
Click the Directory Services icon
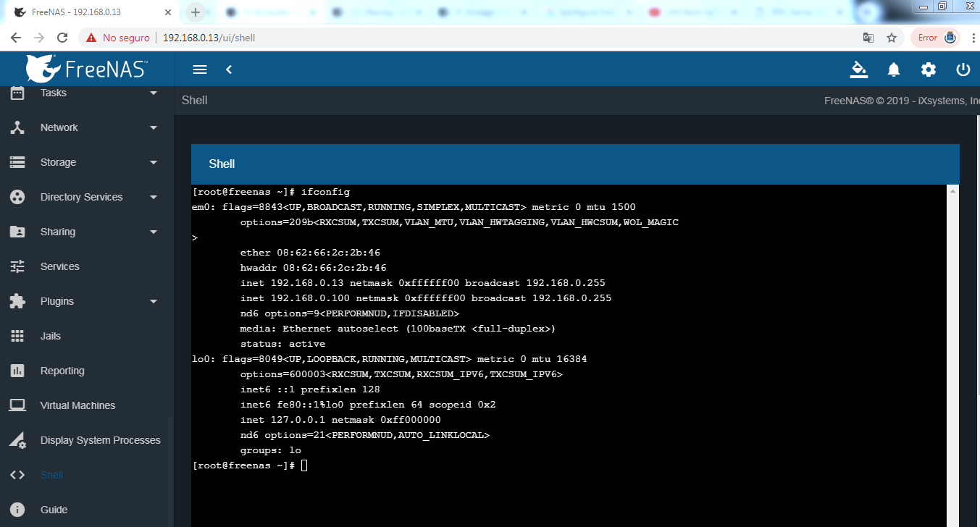click(17, 197)
